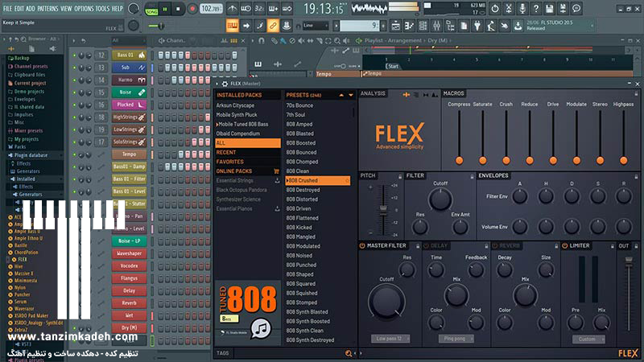Open the PATTERNS menu

48,9
